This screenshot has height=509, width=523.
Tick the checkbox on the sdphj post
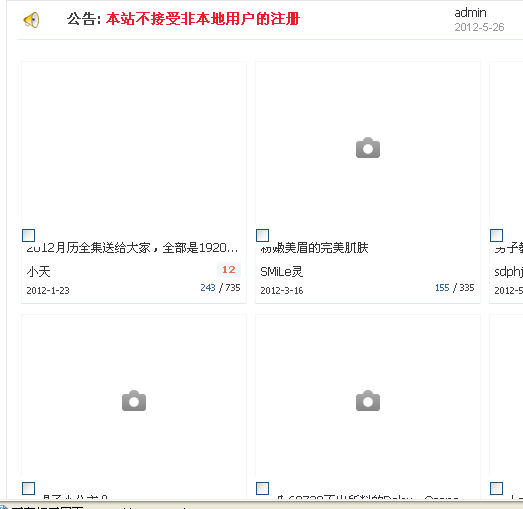click(x=496, y=235)
